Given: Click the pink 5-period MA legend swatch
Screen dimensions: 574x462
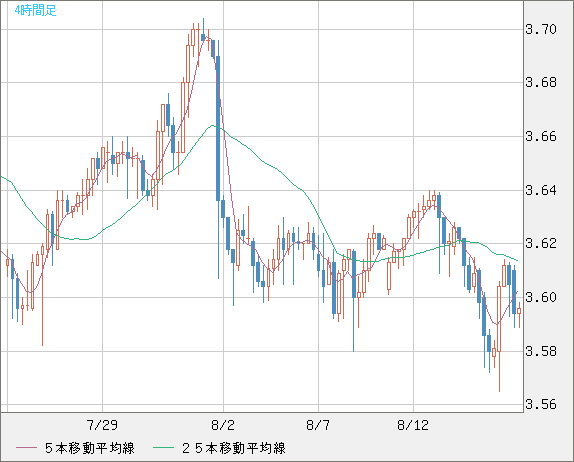Looking at the screenshot, I should [x=26, y=448].
